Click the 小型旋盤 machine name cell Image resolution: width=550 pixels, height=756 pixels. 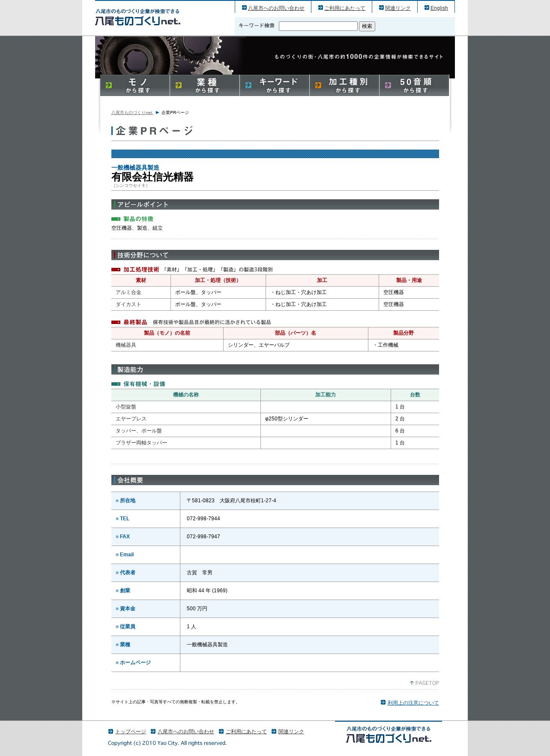(x=186, y=407)
